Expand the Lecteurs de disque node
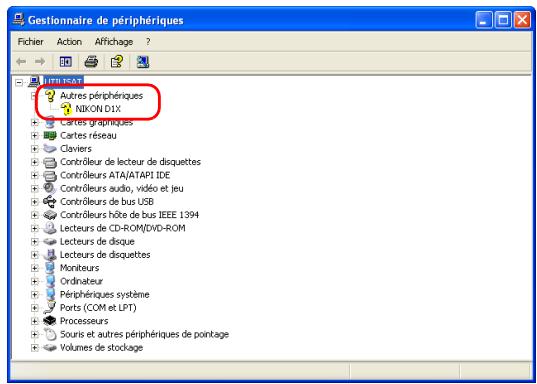 click(x=34, y=241)
